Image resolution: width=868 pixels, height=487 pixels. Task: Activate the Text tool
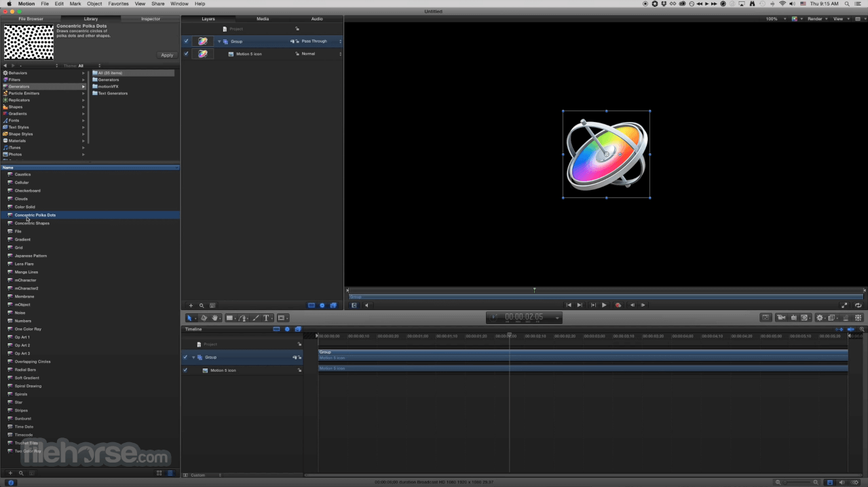tap(266, 317)
